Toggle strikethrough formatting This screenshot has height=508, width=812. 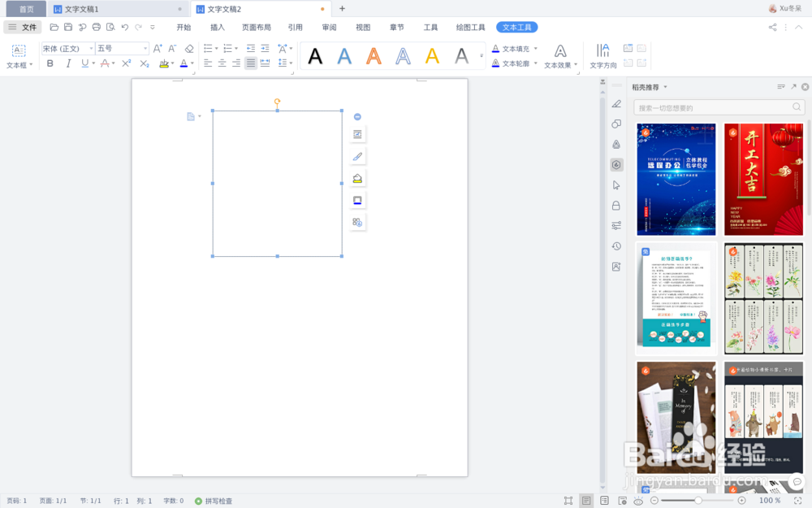click(x=105, y=63)
